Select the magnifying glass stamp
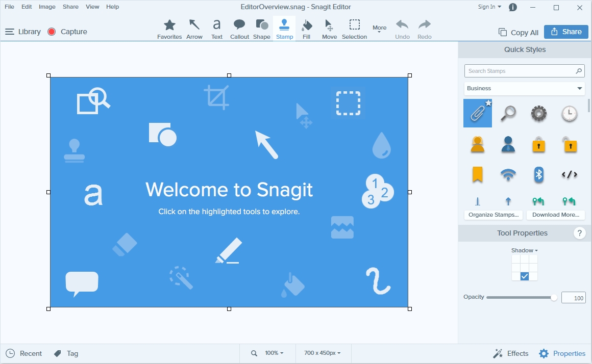The height and width of the screenshot is (364, 592). [508, 113]
